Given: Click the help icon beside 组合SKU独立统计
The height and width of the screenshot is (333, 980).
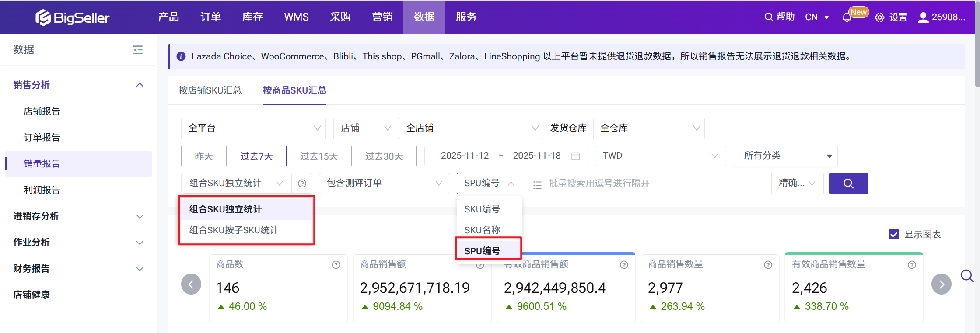Looking at the screenshot, I should click(x=302, y=184).
